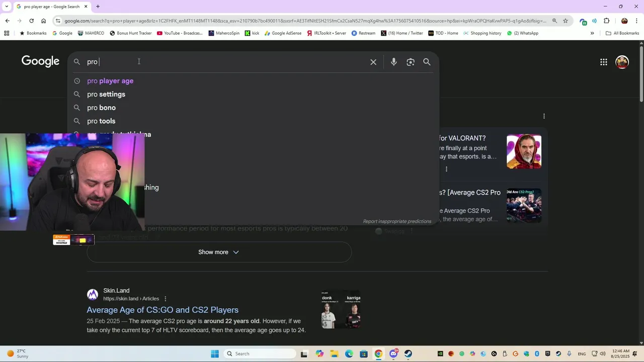The height and width of the screenshot is (362, 644).
Task: Click Report inappropriate predictions link
Action: coord(397,221)
